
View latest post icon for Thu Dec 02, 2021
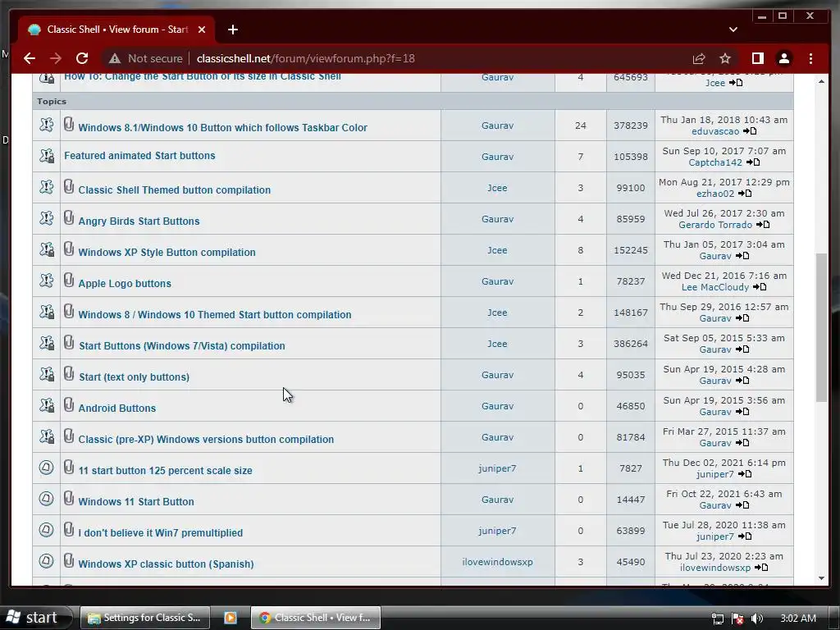(x=745, y=474)
